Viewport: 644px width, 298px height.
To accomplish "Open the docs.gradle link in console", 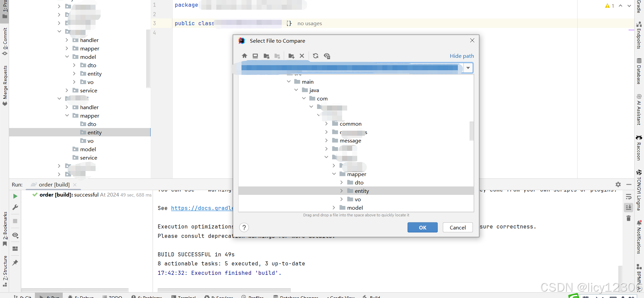I will click(x=202, y=208).
